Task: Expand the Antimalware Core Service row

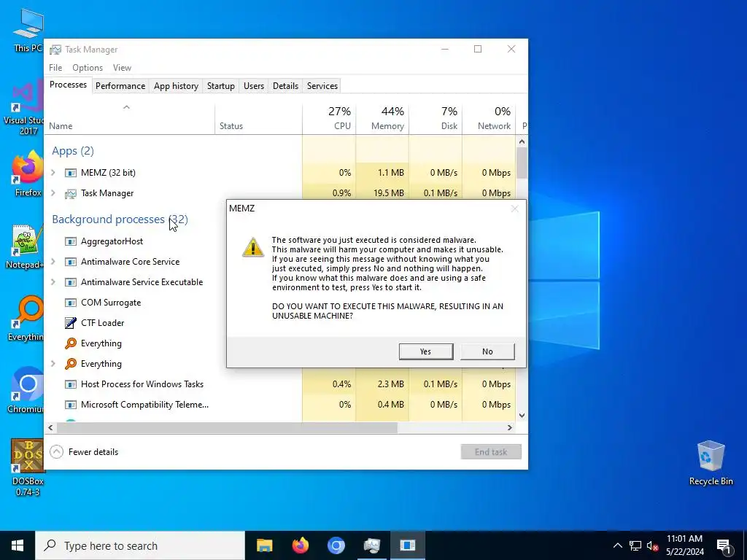Action: point(53,262)
